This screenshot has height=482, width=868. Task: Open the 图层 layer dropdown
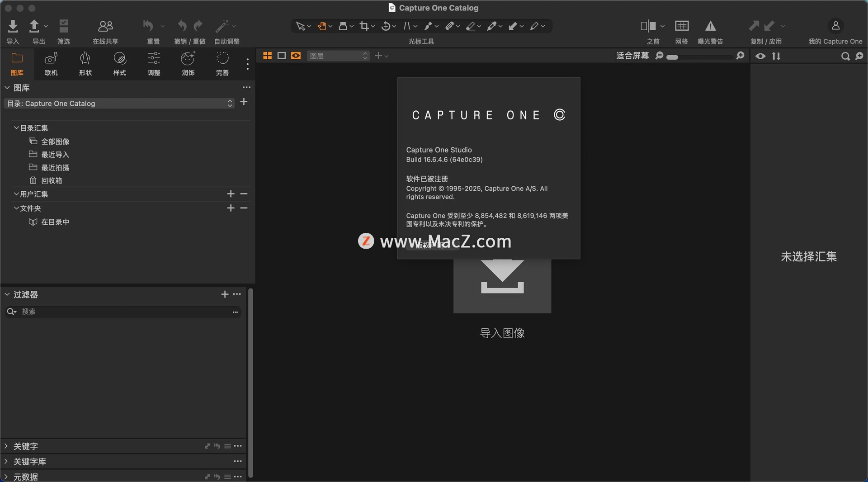coord(338,56)
